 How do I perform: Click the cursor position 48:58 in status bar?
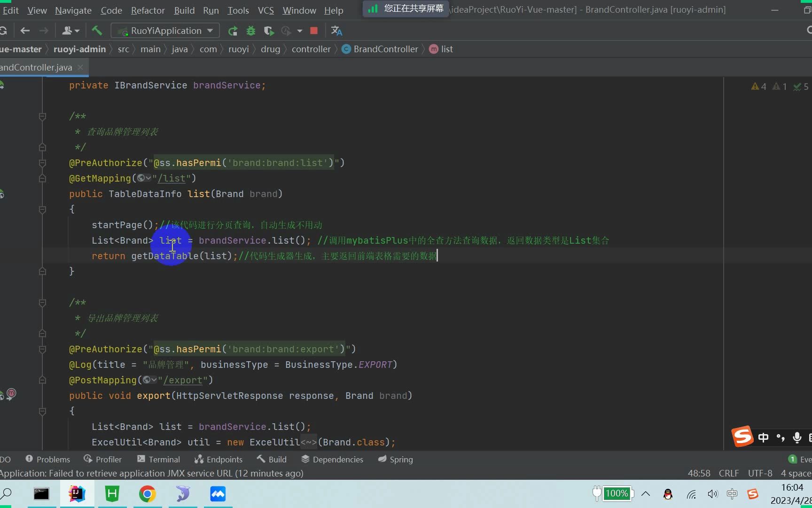(699, 473)
